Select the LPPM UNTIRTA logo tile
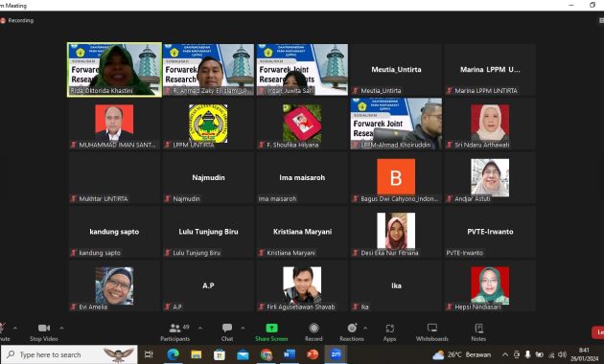 pyautogui.click(x=208, y=124)
